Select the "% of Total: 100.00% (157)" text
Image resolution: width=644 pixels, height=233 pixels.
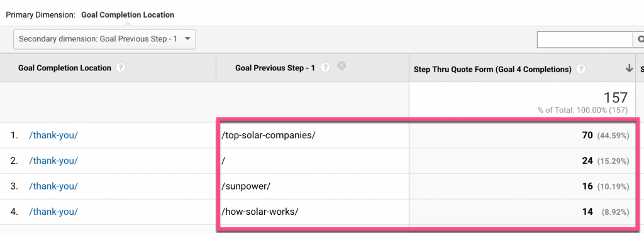(x=583, y=110)
